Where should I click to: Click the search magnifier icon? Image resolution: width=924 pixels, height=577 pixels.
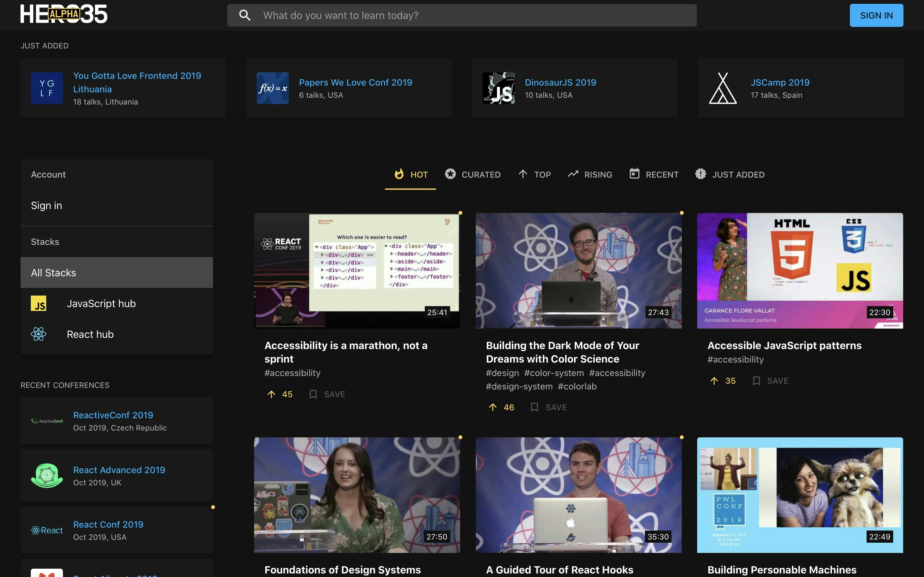coord(245,15)
